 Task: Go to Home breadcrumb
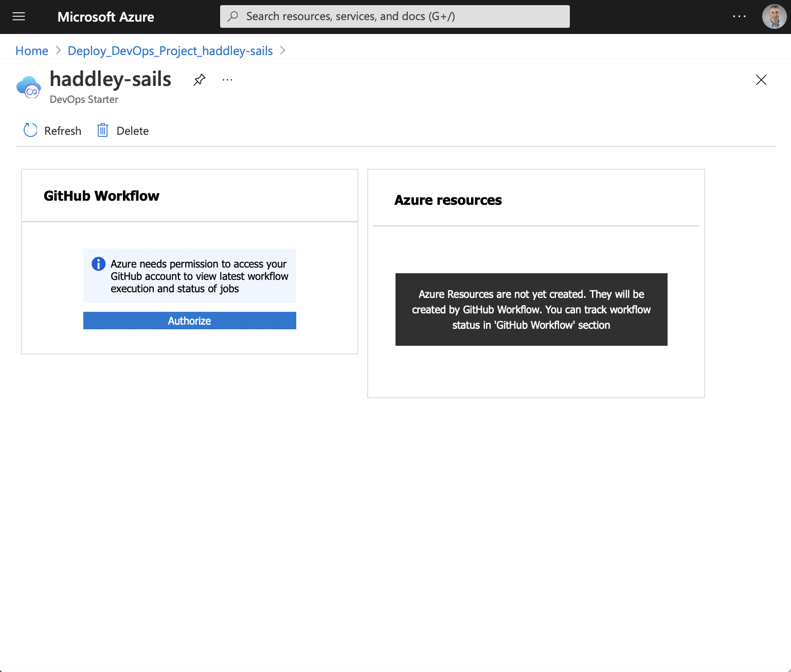point(32,51)
